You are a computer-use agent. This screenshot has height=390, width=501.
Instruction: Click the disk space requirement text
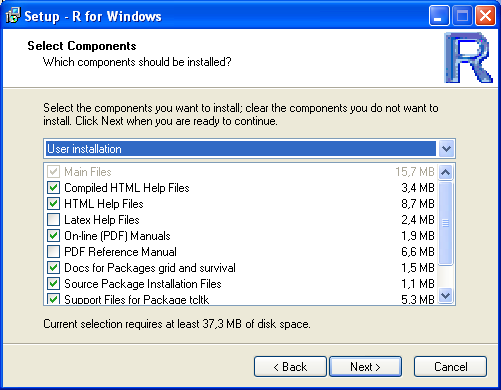tap(177, 324)
